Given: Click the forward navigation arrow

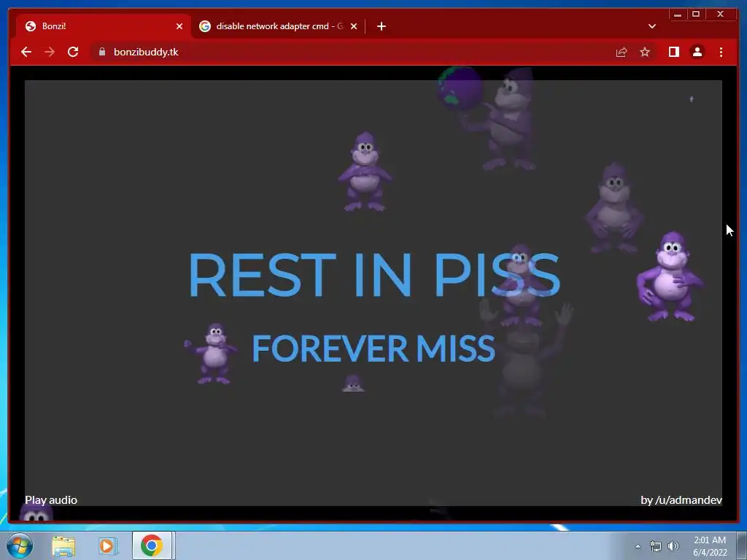Looking at the screenshot, I should pos(50,52).
